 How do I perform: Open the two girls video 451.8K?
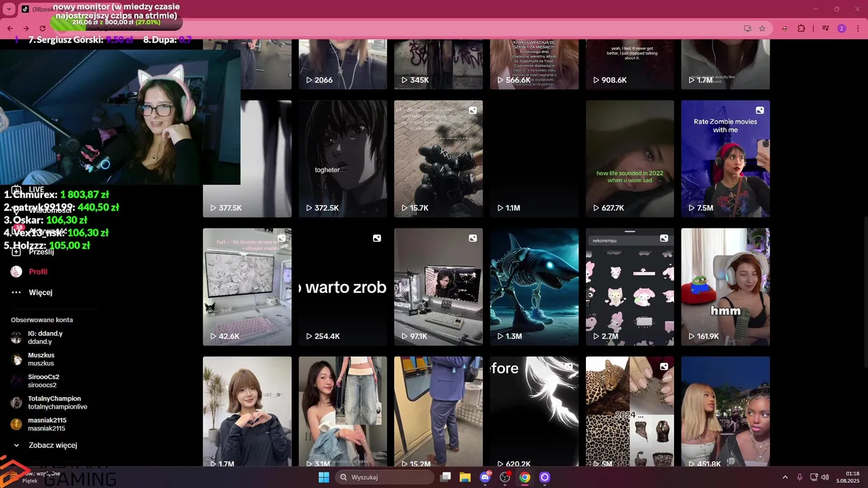point(726,411)
